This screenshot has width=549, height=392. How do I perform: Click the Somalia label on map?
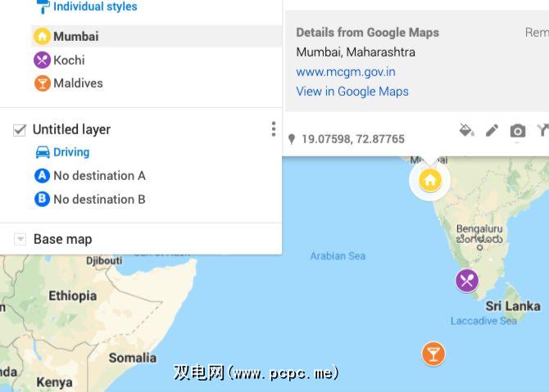click(133, 358)
